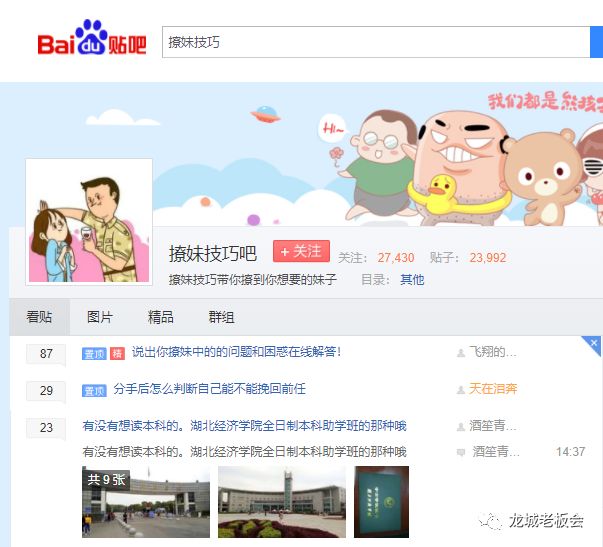Click the author icon beside 天在泪奔

(x=461, y=390)
